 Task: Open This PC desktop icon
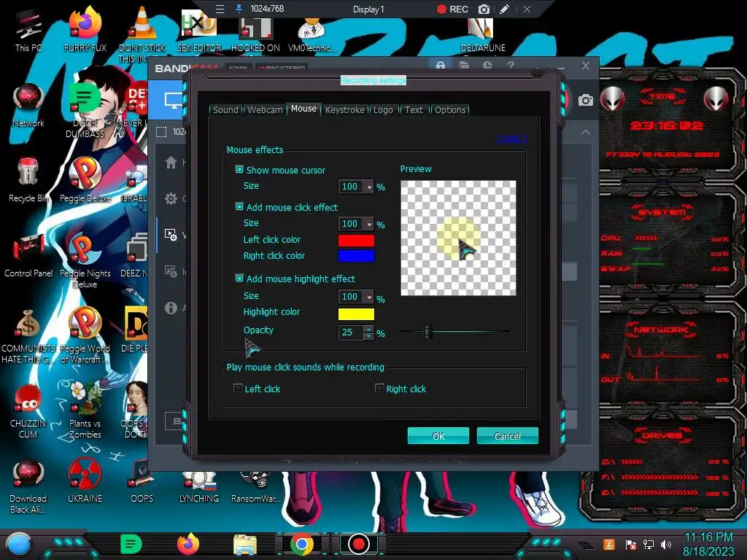coord(28,31)
